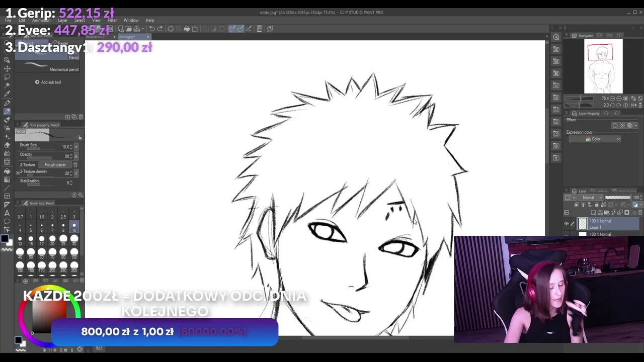Click the Rough paper texture button
The width and height of the screenshot is (644, 362).
point(55,165)
